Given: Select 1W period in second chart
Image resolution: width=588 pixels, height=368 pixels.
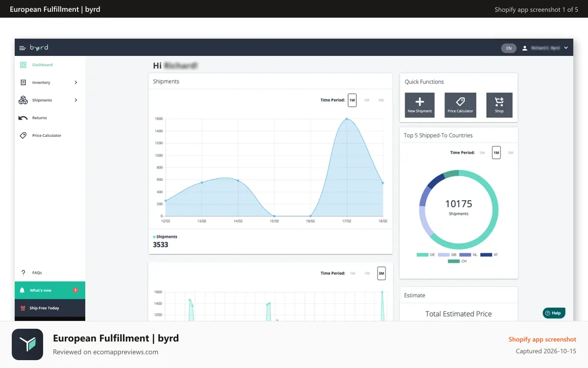Looking at the screenshot, I should click(352, 273).
